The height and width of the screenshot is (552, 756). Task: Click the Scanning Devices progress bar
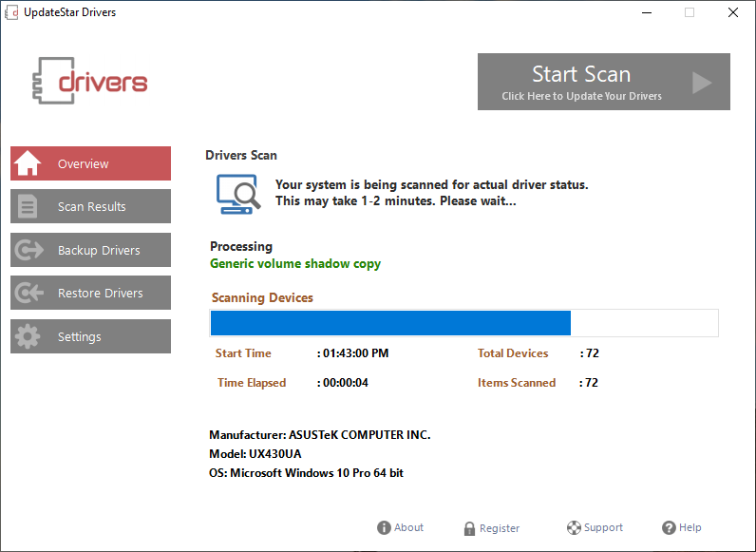click(x=463, y=323)
